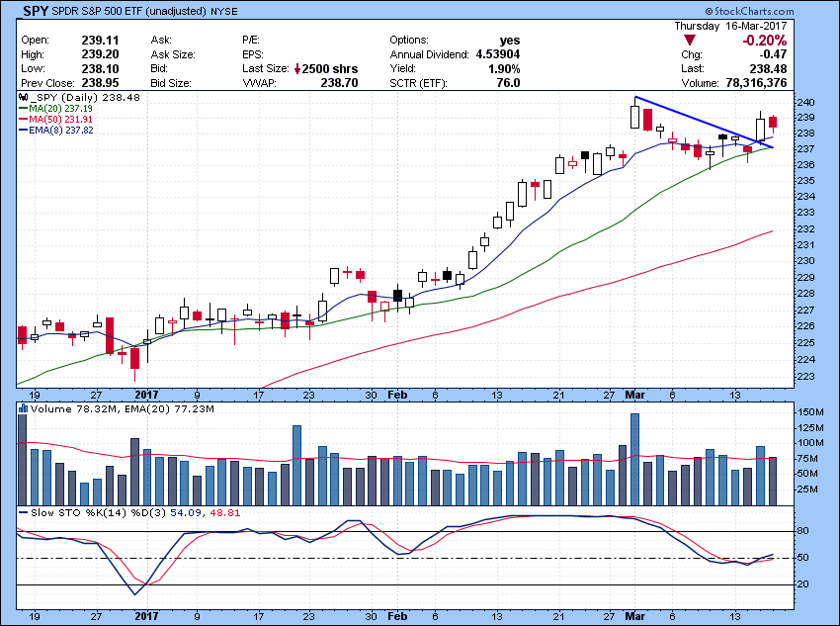Click the MA(20) 237.19 legend entry
The height and width of the screenshot is (626, 840).
(x=60, y=109)
